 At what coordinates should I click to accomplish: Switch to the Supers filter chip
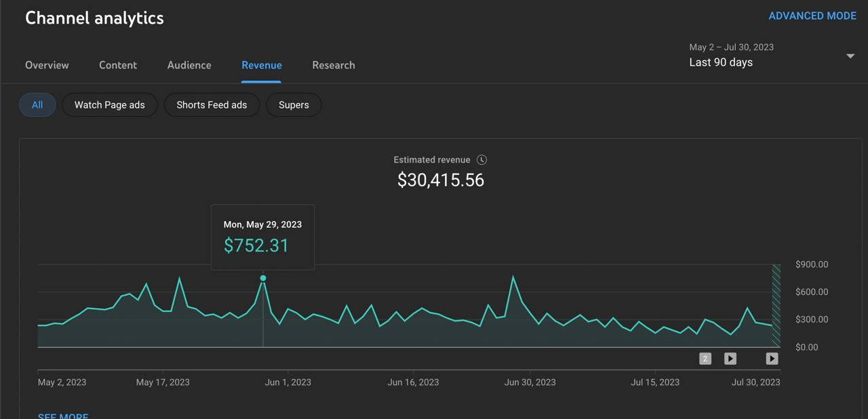294,105
